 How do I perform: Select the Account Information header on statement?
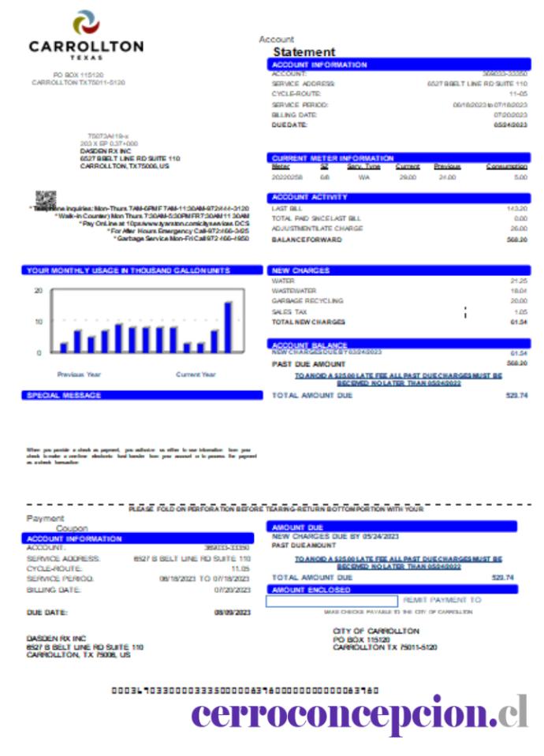(x=399, y=65)
